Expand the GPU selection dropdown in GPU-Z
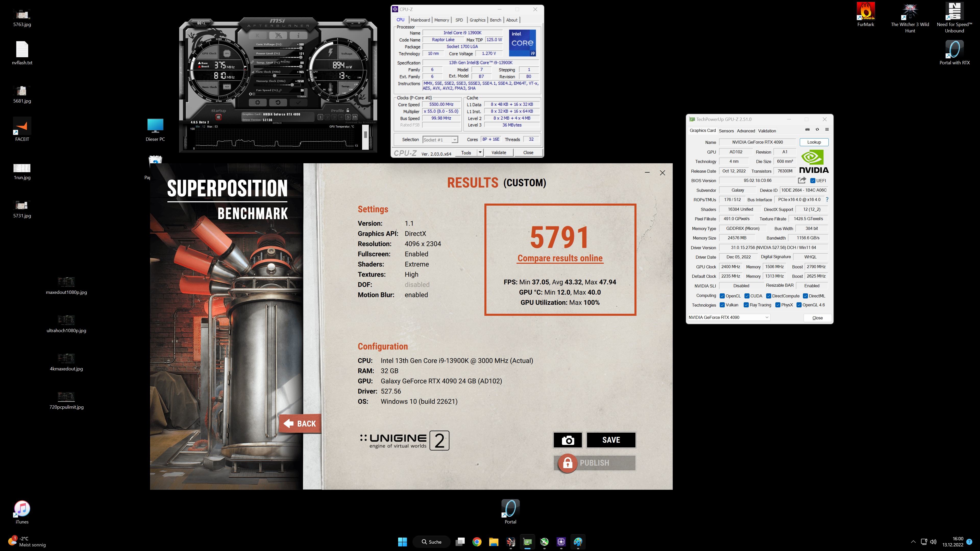 coord(767,318)
